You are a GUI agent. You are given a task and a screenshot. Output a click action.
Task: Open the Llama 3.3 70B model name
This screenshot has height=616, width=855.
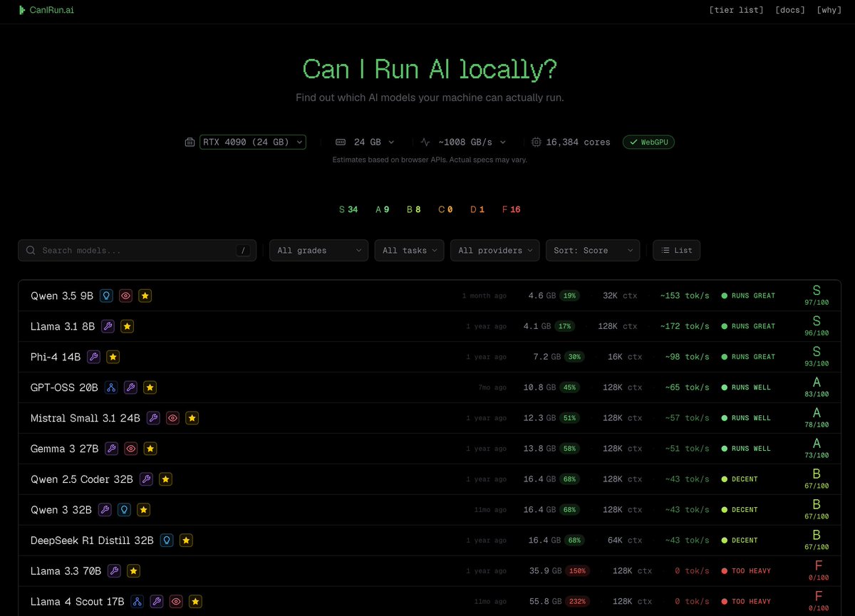(66, 571)
